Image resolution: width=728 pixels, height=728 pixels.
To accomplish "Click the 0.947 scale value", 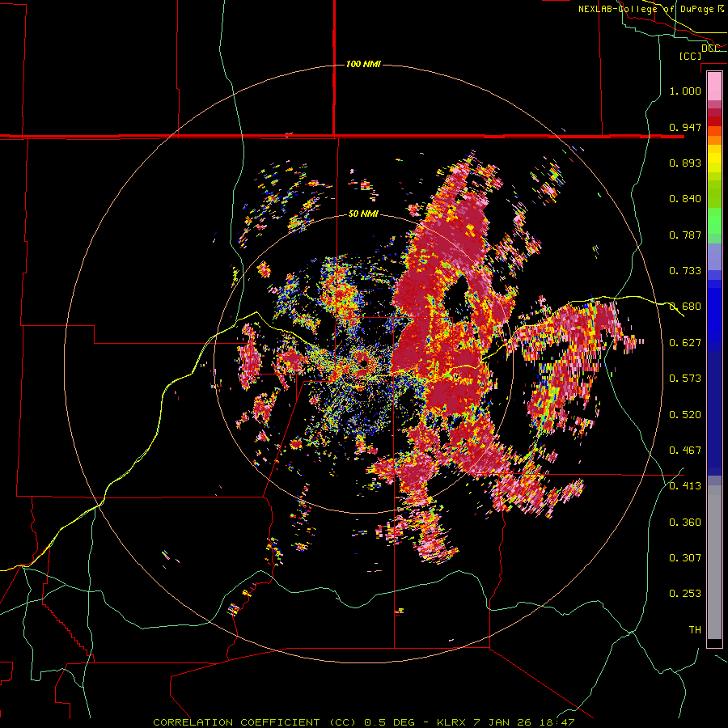I will (x=685, y=127).
